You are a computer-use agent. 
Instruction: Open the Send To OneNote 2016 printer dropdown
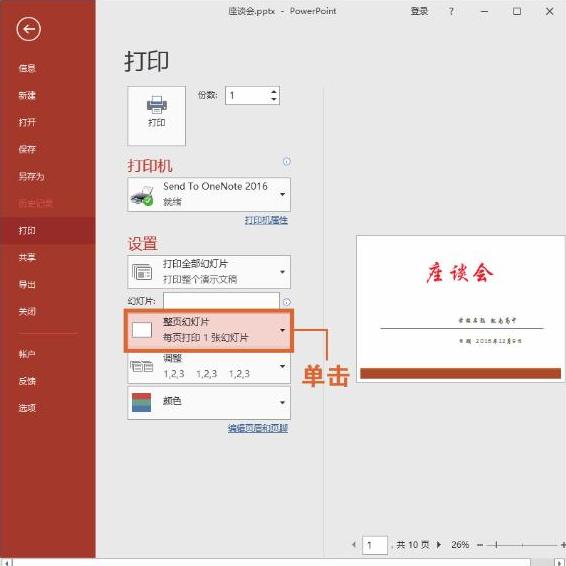(x=209, y=194)
